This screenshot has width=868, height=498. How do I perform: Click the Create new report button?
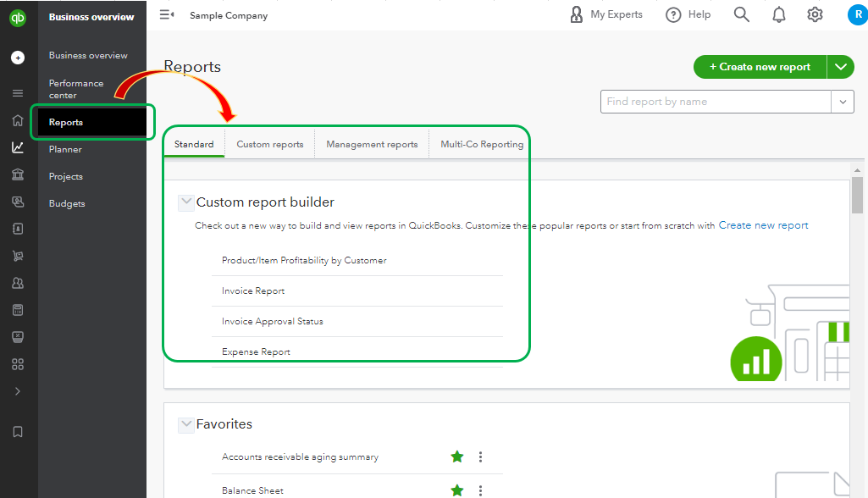760,67
